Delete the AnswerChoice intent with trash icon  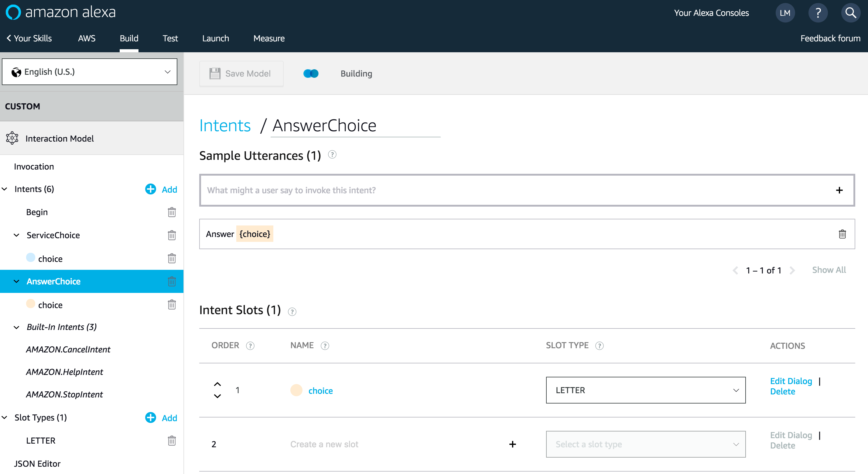pyautogui.click(x=172, y=281)
